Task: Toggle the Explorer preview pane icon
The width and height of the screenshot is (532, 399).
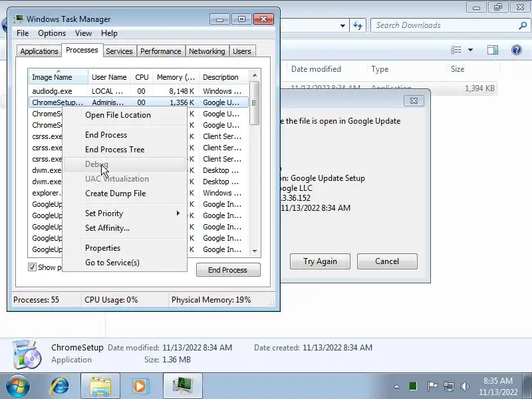Action: [x=493, y=51]
